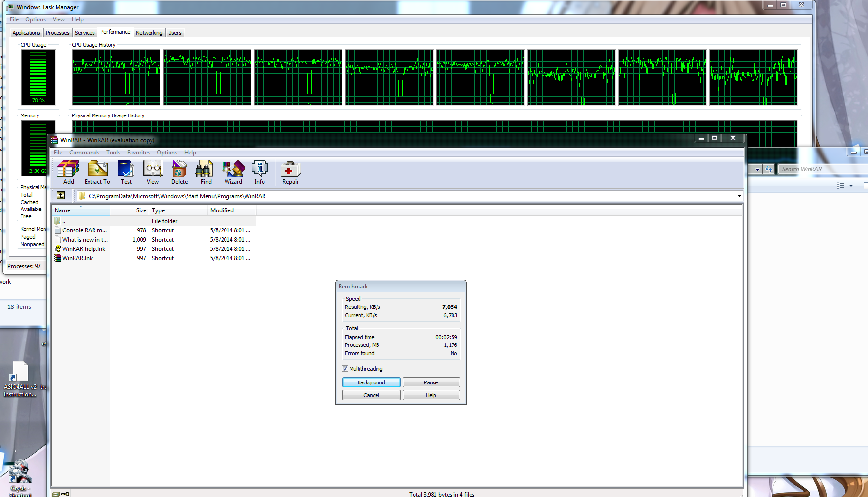
Task: Select the Crysis Shortcut desktop icon
Action: [x=20, y=478]
